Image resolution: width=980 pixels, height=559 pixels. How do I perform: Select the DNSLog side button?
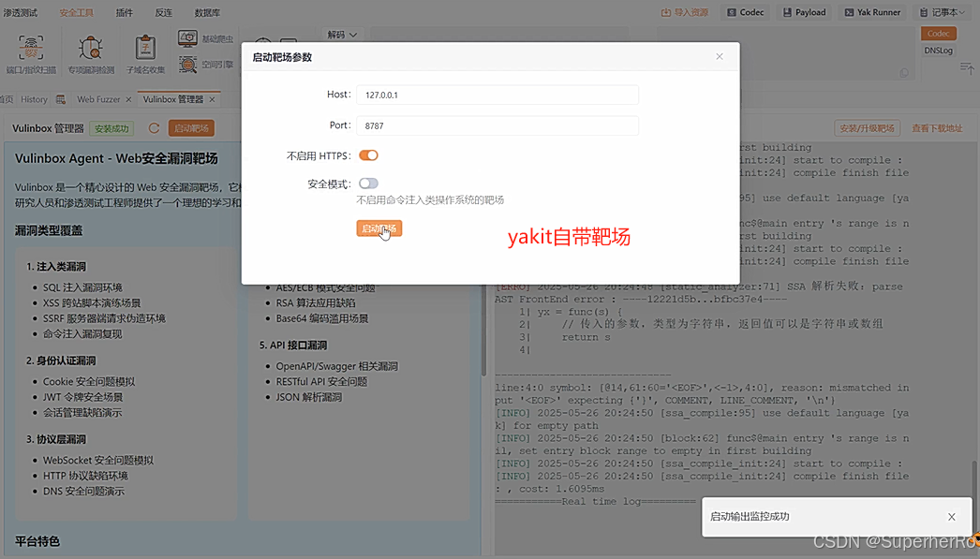938,51
